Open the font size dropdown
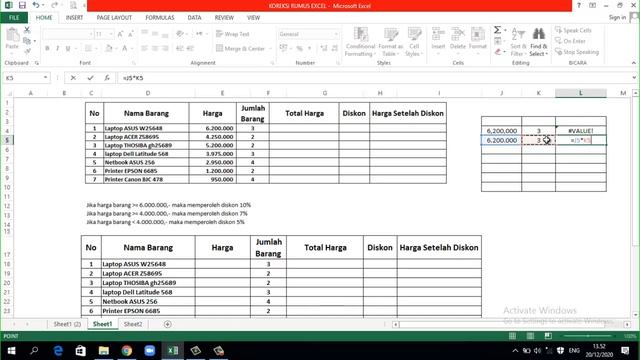 pyautogui.click(x=111, y=34)
